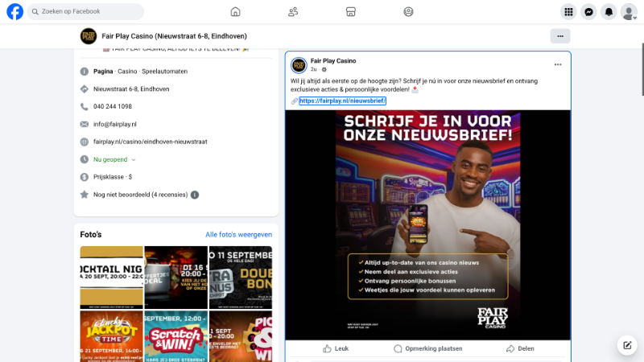Click Nog niet beoordeeld (4 recensies)
Screen dimensions: 644x362
point(140,195)
